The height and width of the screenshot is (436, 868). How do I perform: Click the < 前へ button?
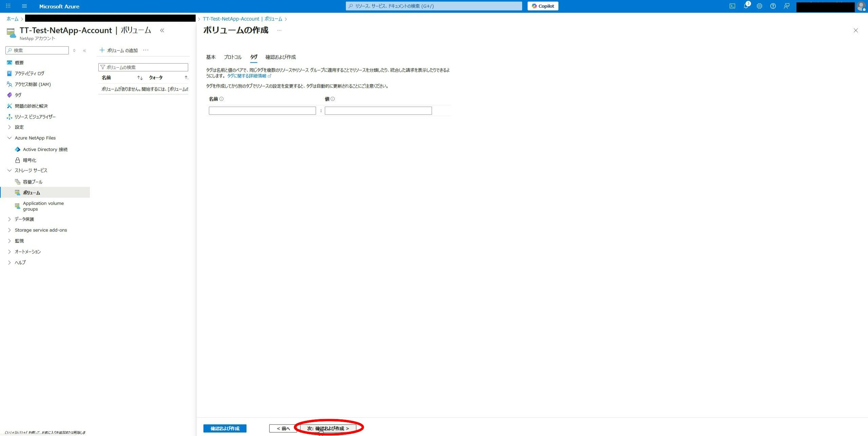pyautogui.click(x=283, y=428)
